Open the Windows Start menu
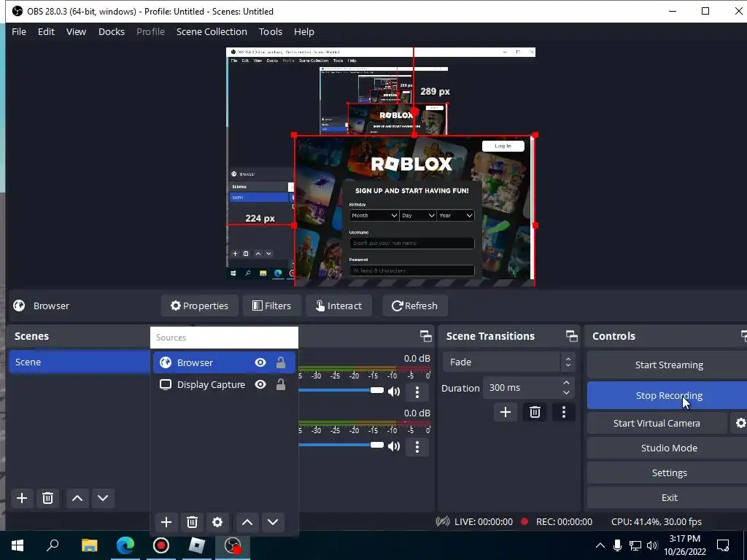 click(x=18, y=545)
